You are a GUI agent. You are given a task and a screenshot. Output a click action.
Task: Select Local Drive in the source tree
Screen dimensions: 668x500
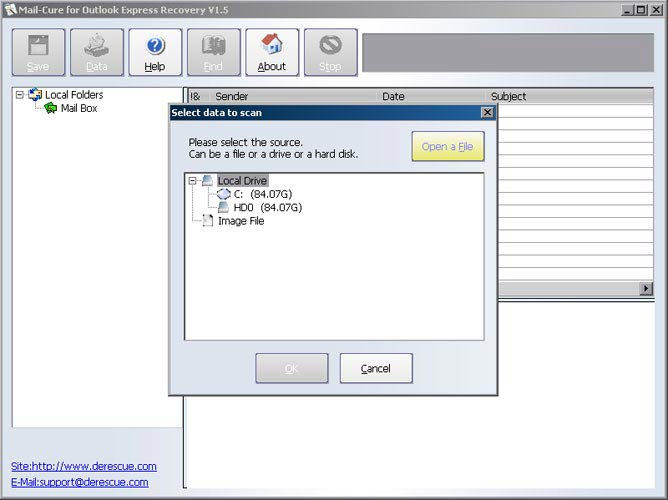tap(242, 181)
